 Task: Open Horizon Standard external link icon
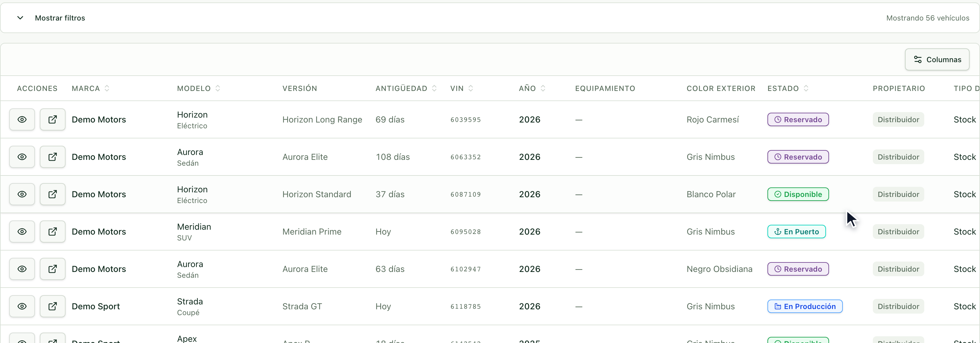[x=52, y=194]
